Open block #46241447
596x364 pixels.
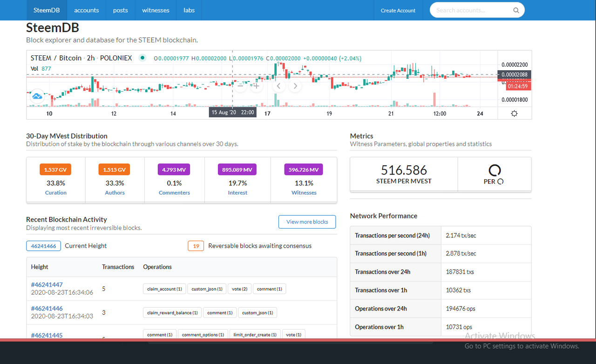point(47,285)
